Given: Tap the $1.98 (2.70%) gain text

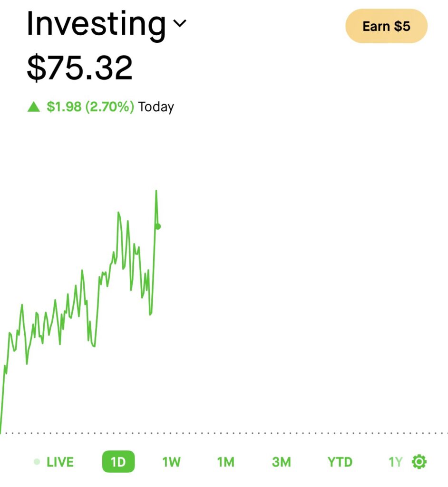Looking at the screenshot, I should [x=90, y=107].
